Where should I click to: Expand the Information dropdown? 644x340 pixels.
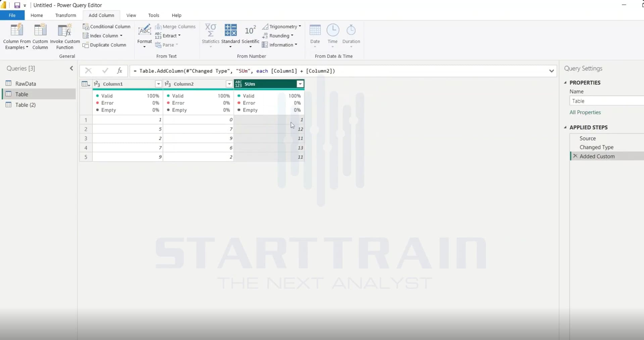coord(296,45)
